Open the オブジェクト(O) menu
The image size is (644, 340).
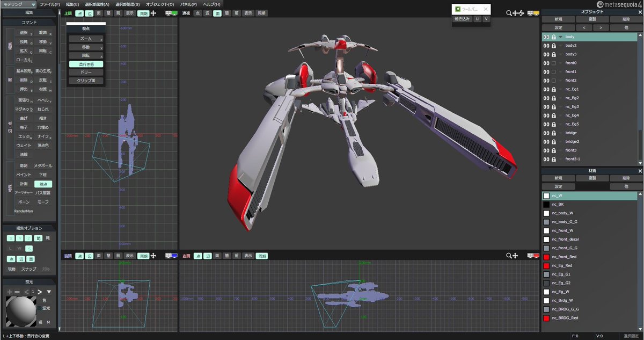click(160, 4)
